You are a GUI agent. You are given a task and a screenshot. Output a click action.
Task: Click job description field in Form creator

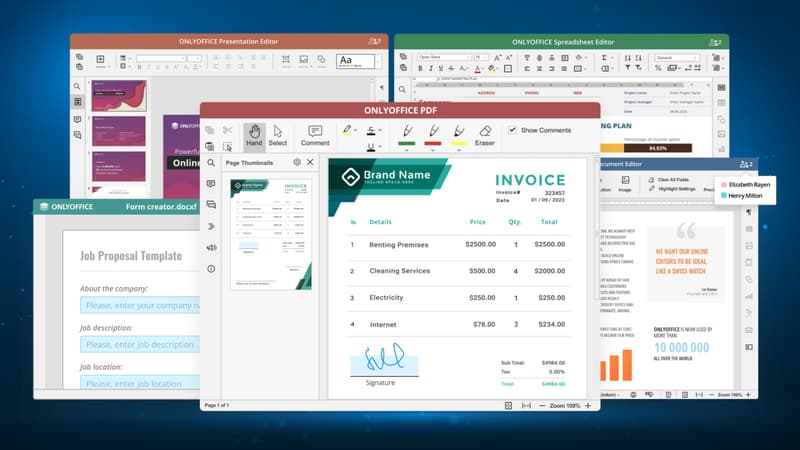[x=140, y=345]
